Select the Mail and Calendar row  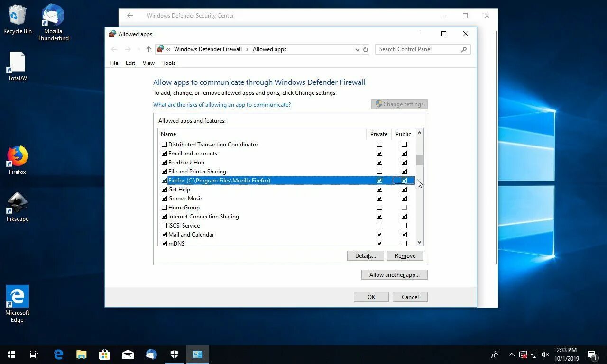coord(286,235)
